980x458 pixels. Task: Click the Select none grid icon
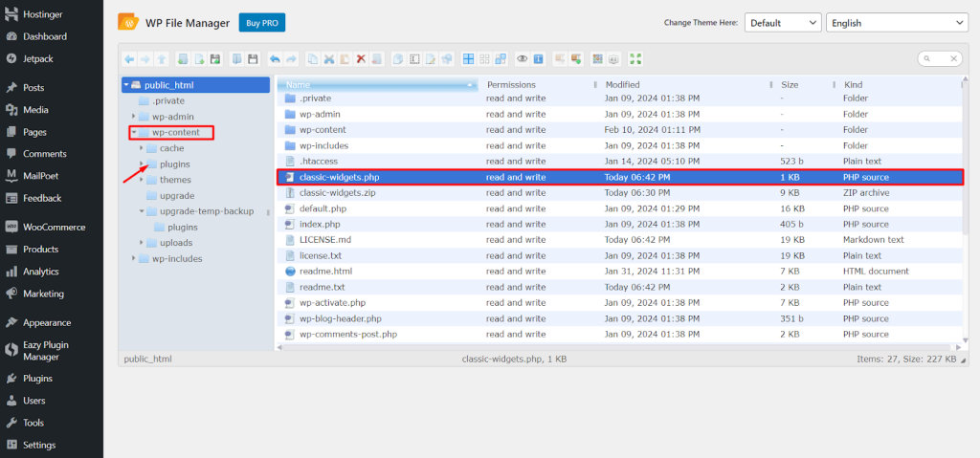[x=484, y=59]
